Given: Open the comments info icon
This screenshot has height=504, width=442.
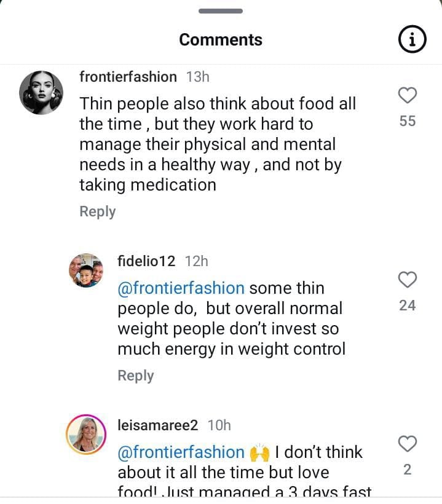Looking at the screenshot, I should click(x=412, y=40).
